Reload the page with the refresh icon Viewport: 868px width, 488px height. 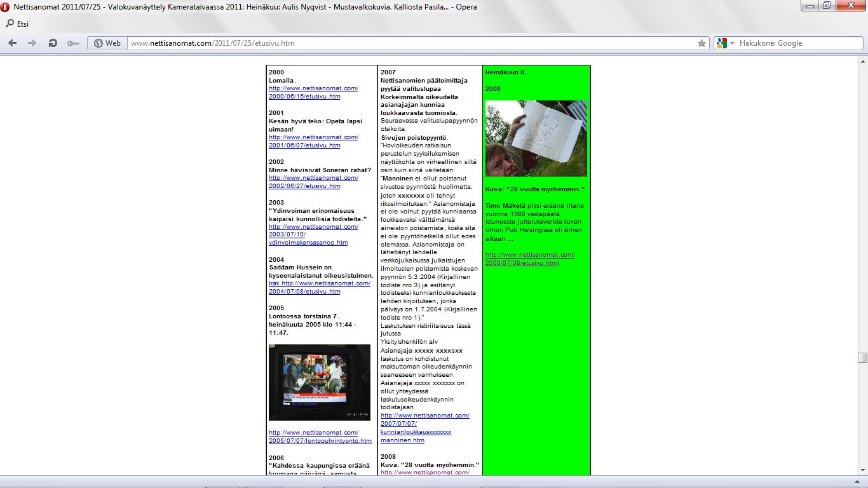53,43
